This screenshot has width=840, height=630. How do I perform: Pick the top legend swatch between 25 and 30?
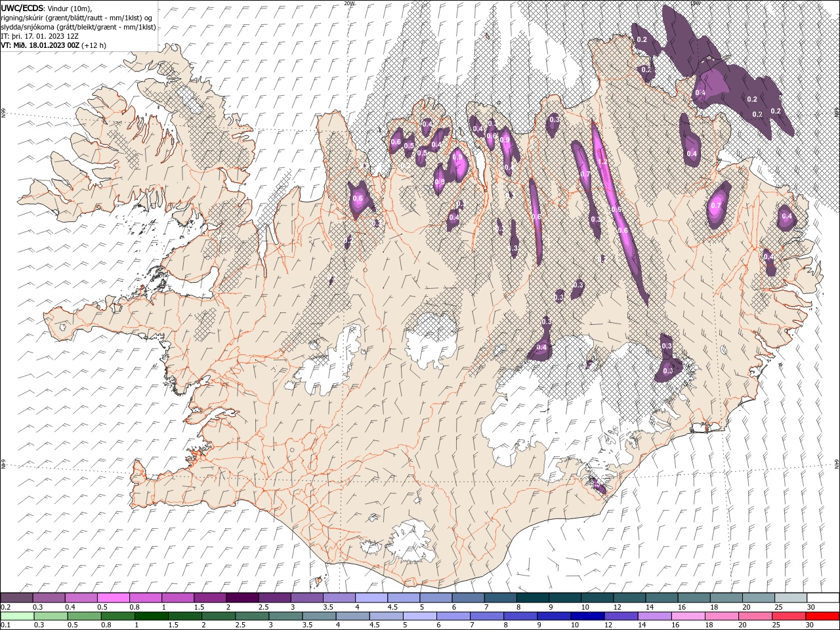coord(791,597)
